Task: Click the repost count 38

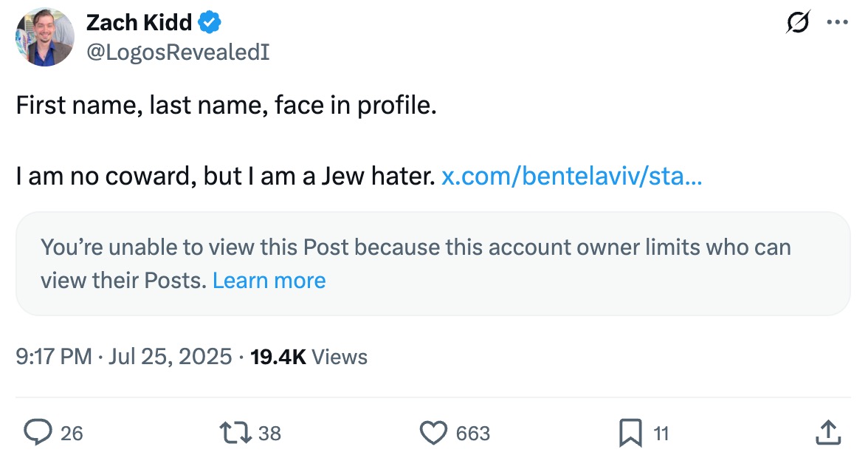Action: [269, 434]
